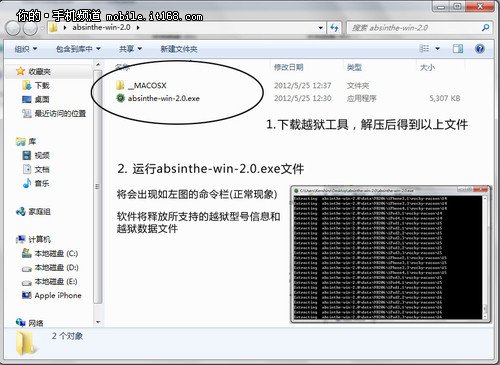Open the 包含到库中 menu
Screen dimensions: 500x365
(78, 49)
